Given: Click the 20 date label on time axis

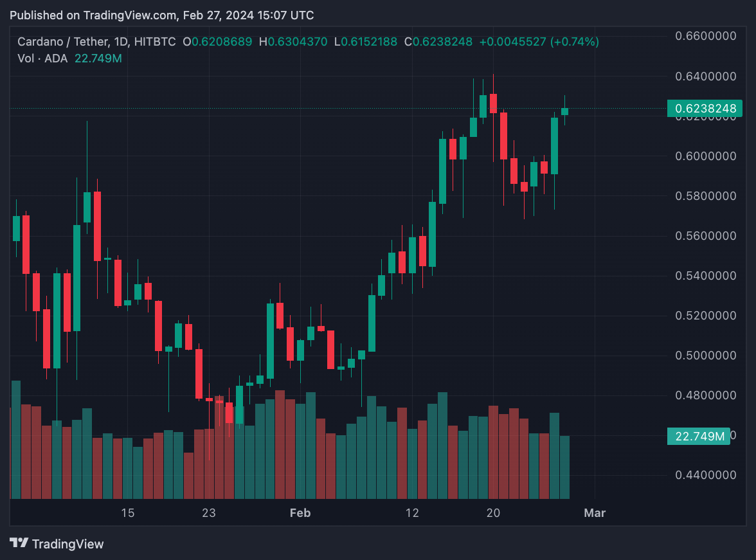Looking at the screenshot, I should pyautogui.click(x=493, y=513).
